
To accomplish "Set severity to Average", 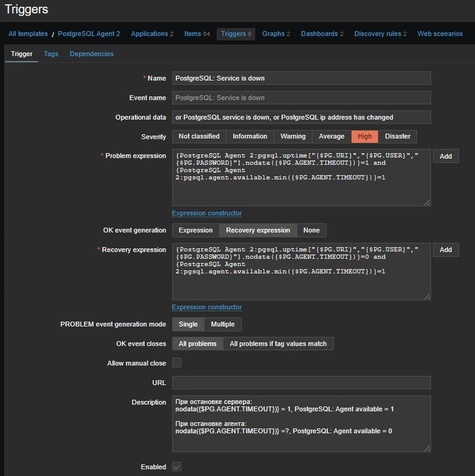I will (x=332, y=136).
